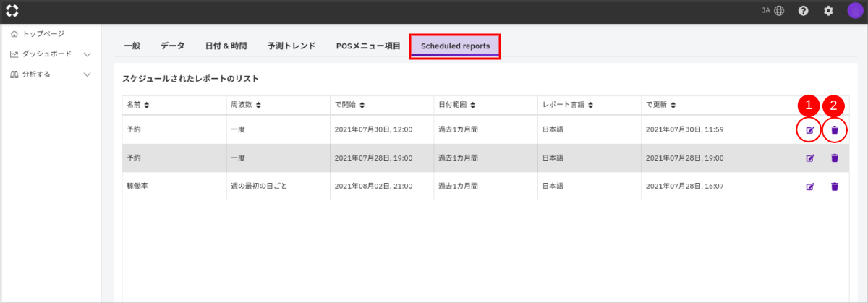
Task: Delete the first 予約 report with trash icon
Action: [x=835, y=130]
